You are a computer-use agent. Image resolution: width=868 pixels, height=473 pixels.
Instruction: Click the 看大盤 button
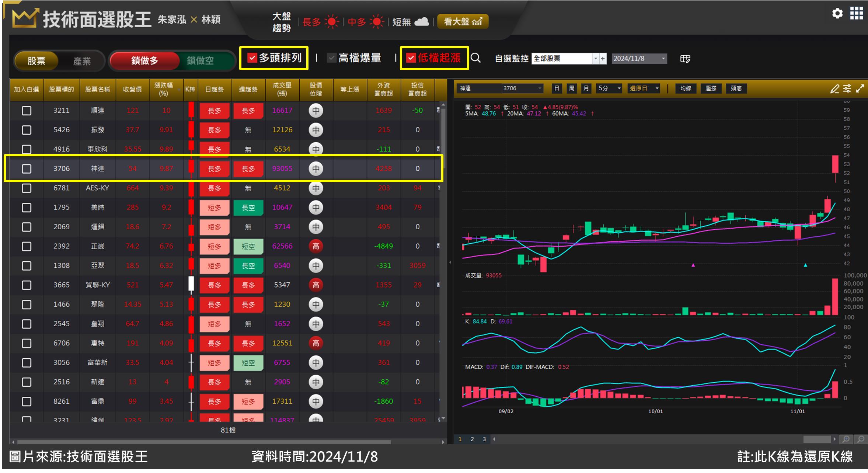pyautogui.click(x=463, y=21)
